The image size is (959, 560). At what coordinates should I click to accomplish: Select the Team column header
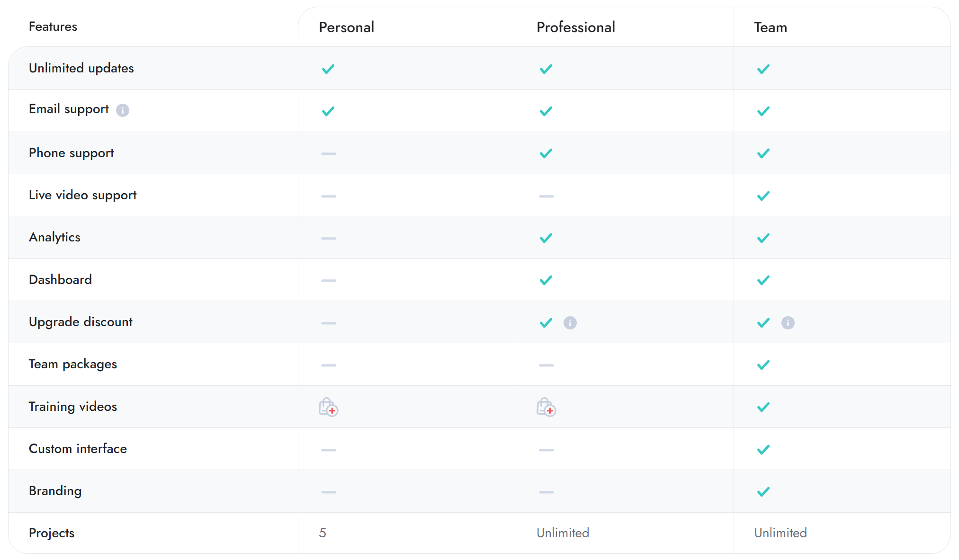[x=770, y=27]
